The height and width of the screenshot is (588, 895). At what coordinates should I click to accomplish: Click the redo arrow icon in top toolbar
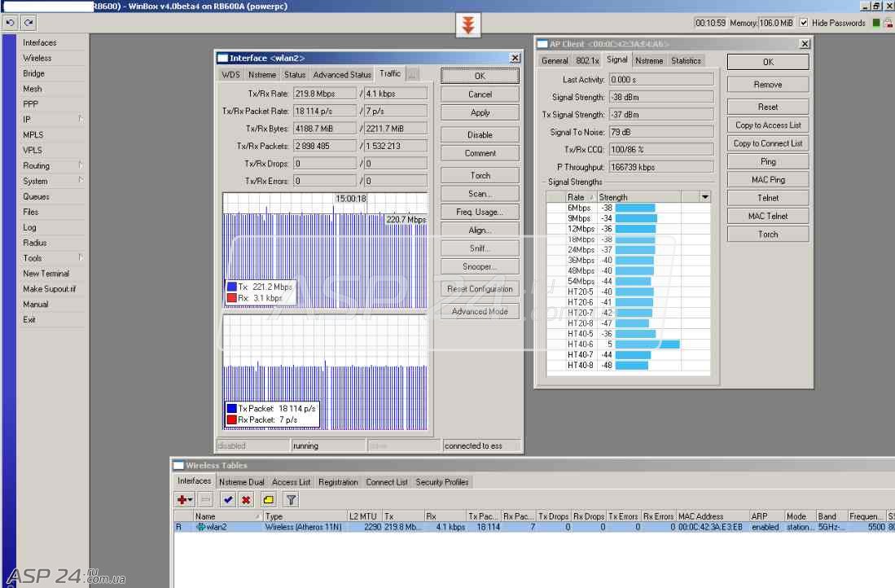tap(29, 23)
